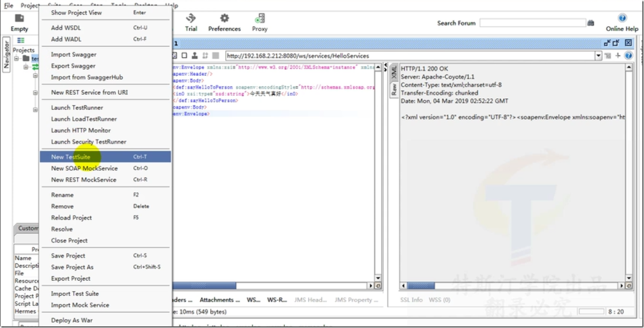Collapse the interface node under the project
The width and height of the screenshot is (644, 328).
point(26,67)
